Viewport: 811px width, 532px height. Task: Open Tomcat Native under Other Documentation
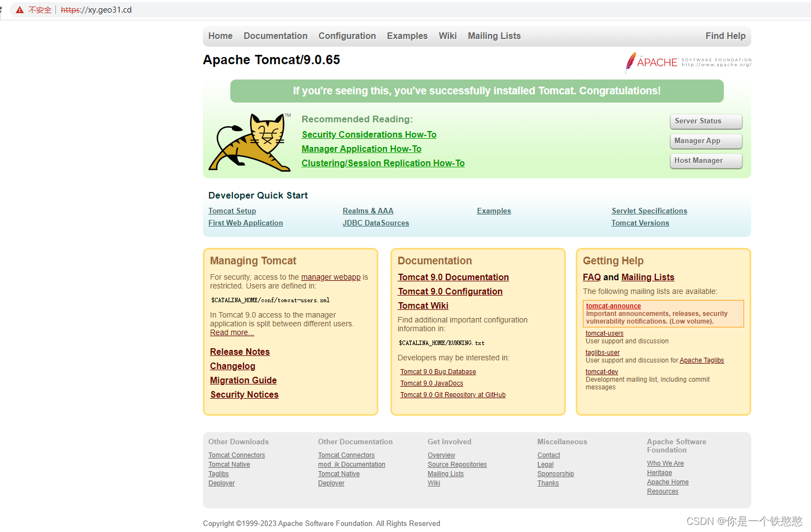point(338,474)
